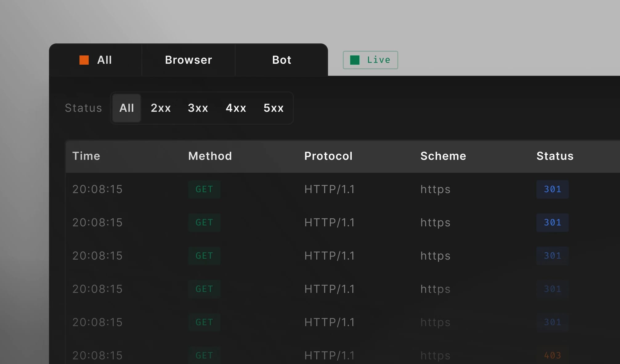The image size is (620, 364).
Task: Click the GET badge in the 403 row
Action: pyautogui.click(x=205, y=355)
